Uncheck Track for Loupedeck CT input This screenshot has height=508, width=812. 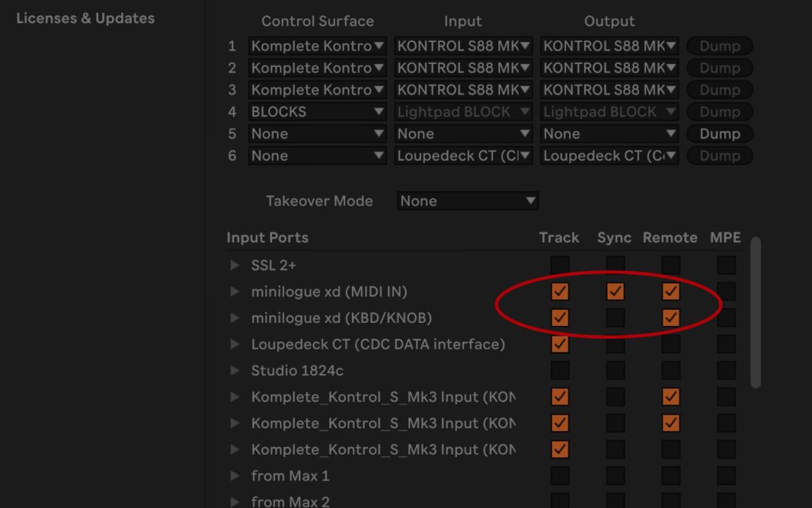coord(559,344)
